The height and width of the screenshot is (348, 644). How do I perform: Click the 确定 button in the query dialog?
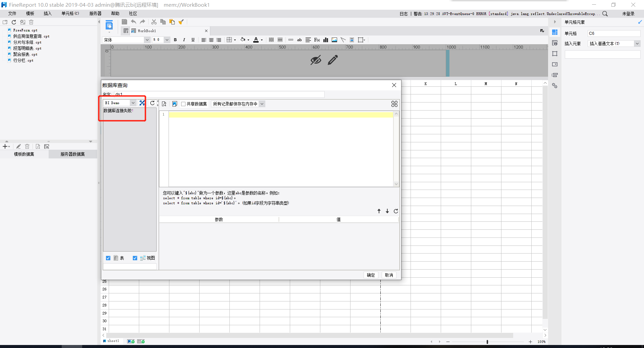click(371, 275)
